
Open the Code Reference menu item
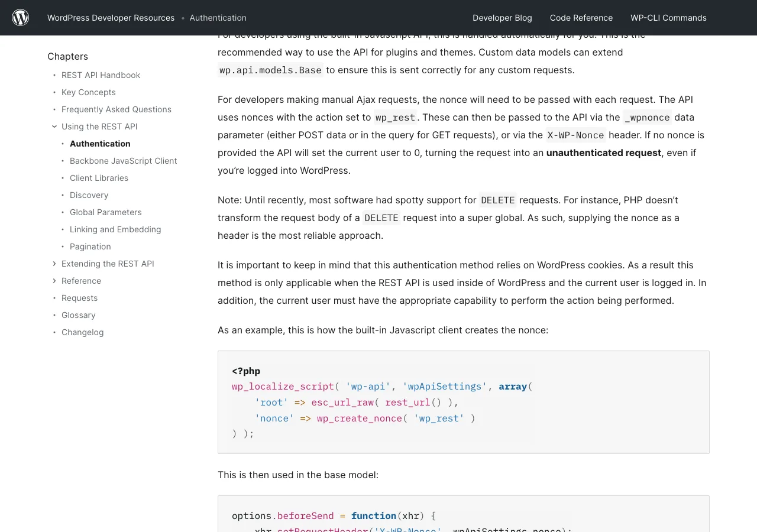point(581,18)
